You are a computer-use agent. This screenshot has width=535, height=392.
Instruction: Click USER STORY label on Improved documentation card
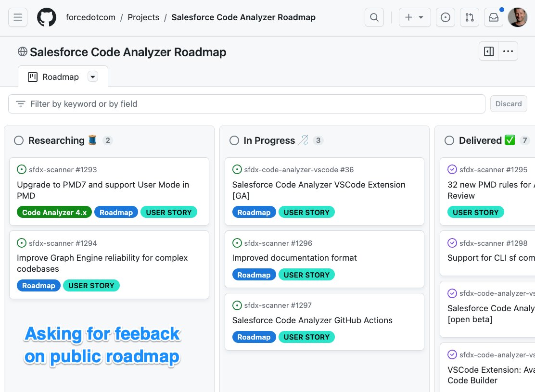tap(307, 275)
